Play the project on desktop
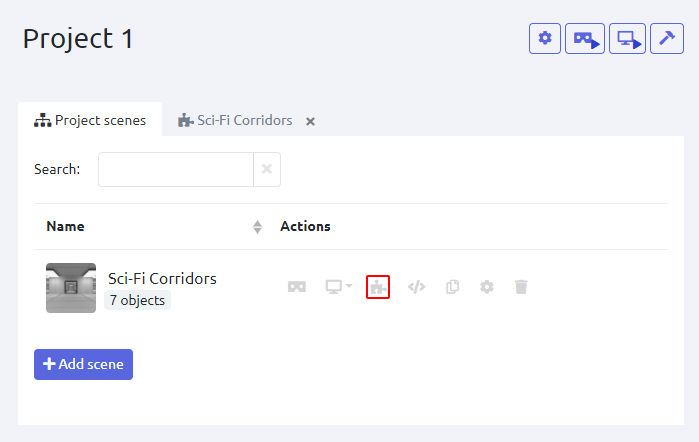 pyautogui.click(x=627, y=39)
